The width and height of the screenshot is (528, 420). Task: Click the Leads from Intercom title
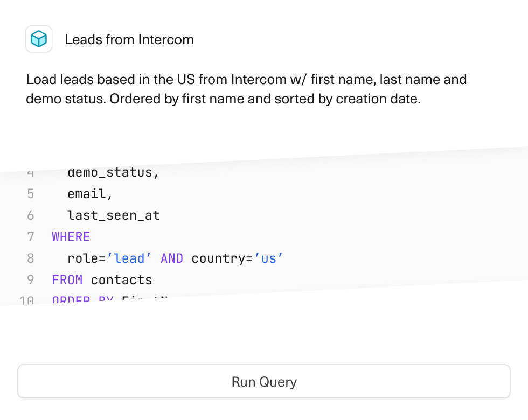pos(129,39)
